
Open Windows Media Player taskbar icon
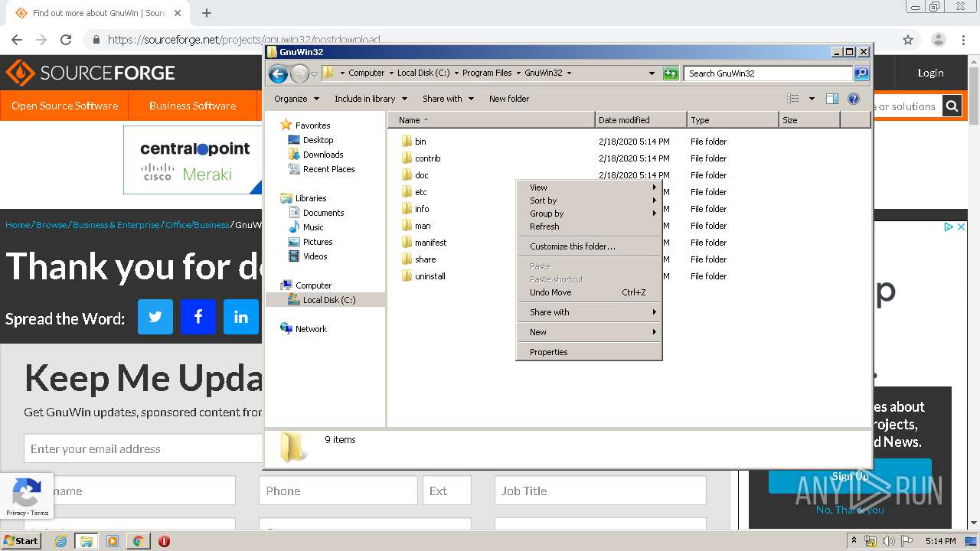point(112,541)
